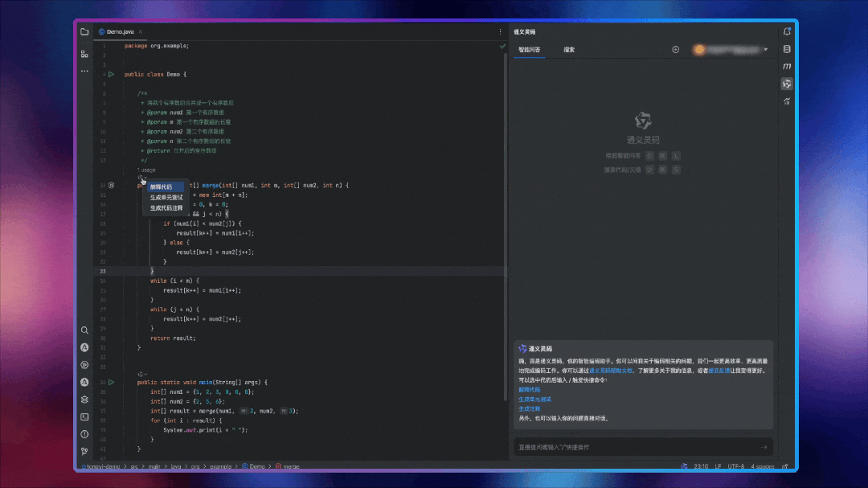This screenshot has width=868, height=488.
Task: Open the editor tab options menu
Action: click(500, 31)
